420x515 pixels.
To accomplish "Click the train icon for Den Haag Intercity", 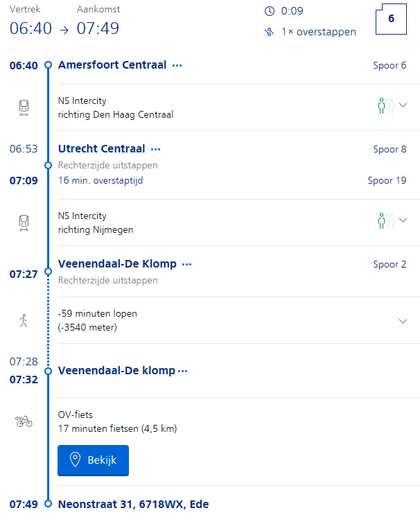I will 24,107.
